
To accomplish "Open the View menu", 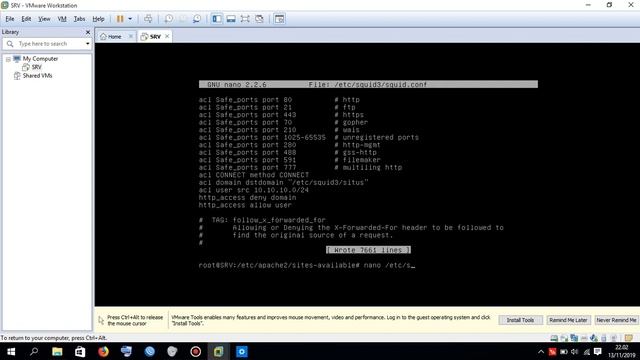I will (44, 19).
